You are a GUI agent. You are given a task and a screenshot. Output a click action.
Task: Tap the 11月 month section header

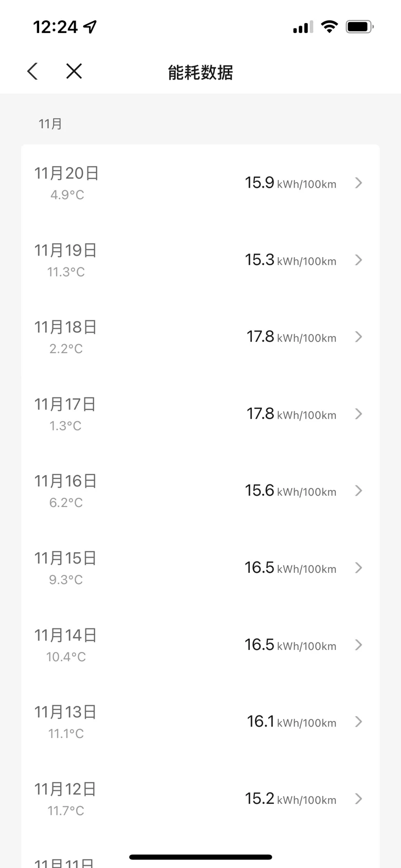click(50, 124)
